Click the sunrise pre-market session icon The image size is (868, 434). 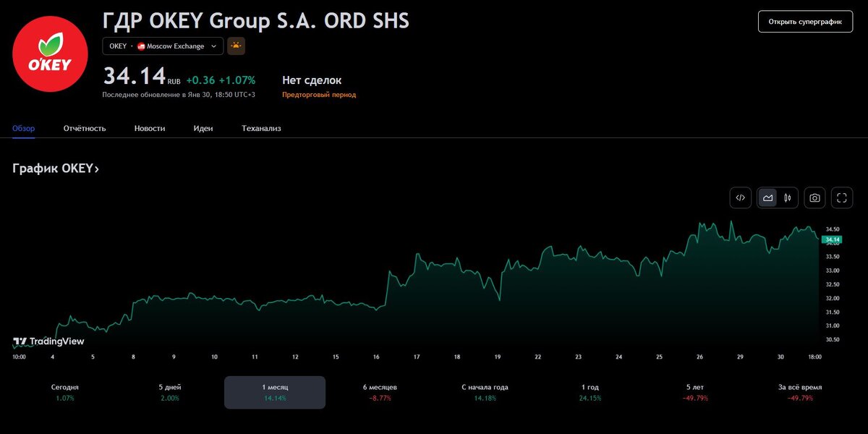pyautogui.click(x=235, y=46)
